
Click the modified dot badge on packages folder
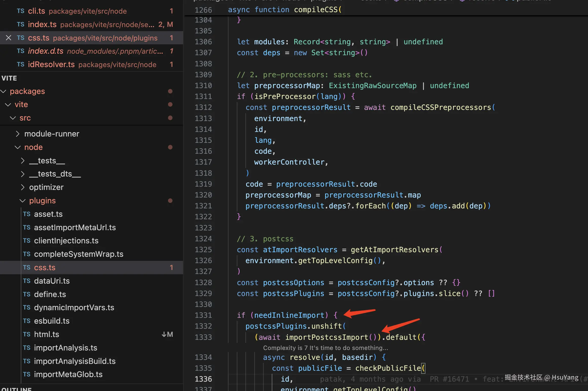click(x=170, y=91)
